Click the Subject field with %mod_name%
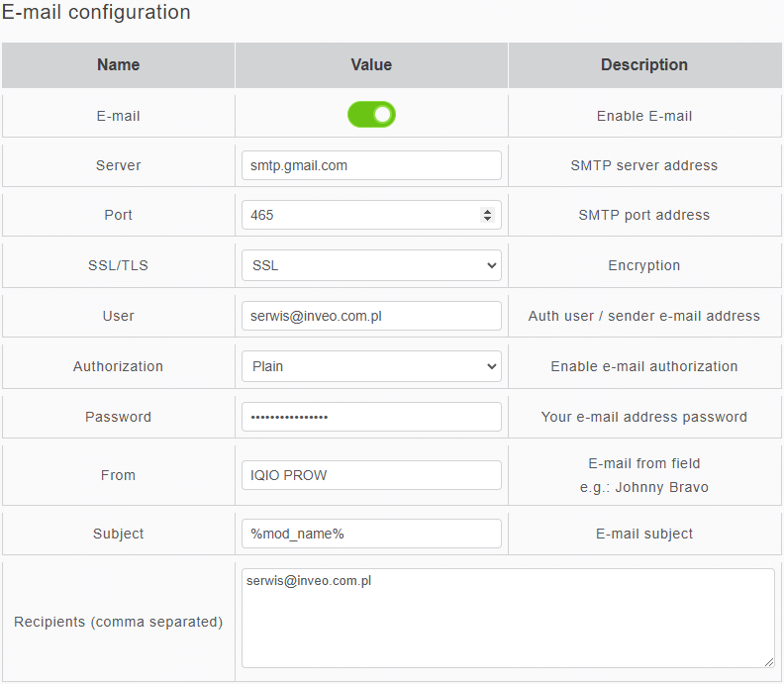 [x=371, y=534]
